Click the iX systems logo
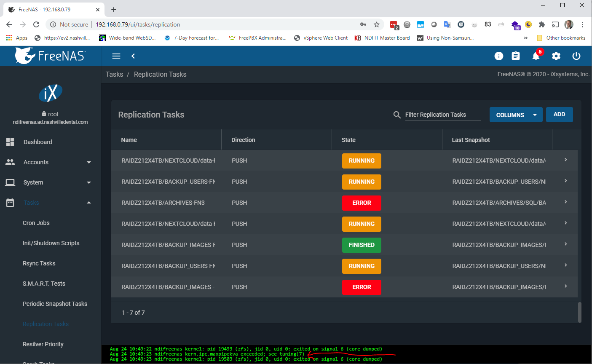The image size is (592, 364). 51,93
